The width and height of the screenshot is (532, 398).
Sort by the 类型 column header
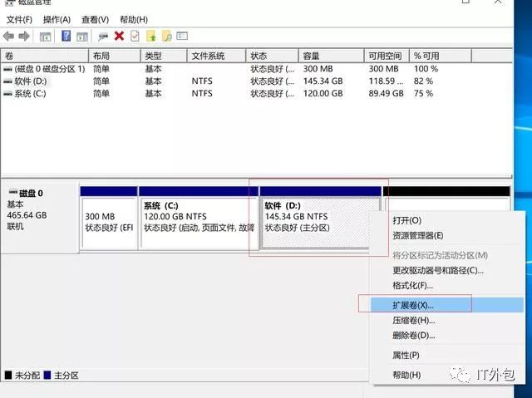tap(164, 56)
